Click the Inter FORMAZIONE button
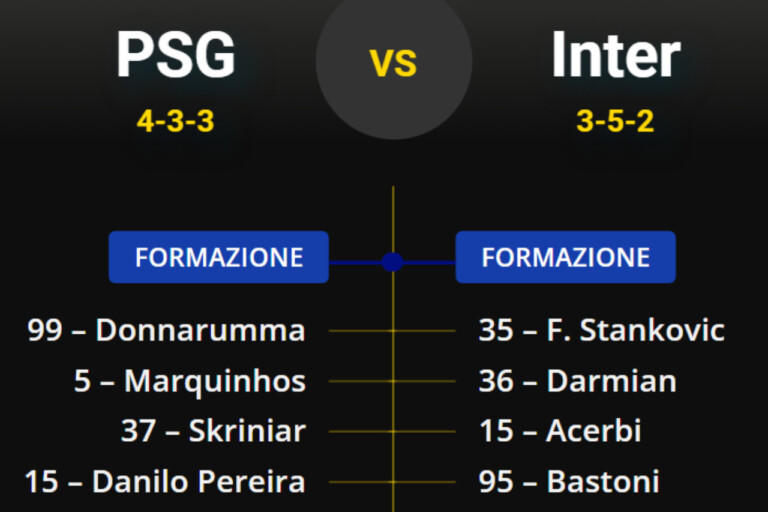The image size is (768, 512). pyautogui.click(x=565, y=257)
